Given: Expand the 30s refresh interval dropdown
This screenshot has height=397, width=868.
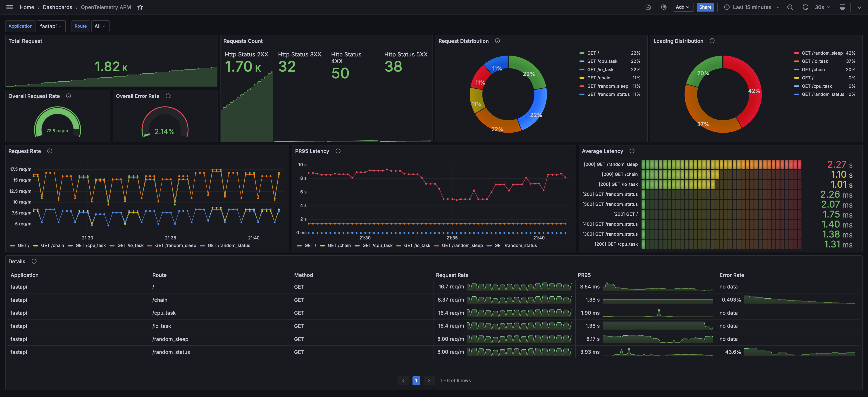Looking at the screenshot, I should 823,7.
